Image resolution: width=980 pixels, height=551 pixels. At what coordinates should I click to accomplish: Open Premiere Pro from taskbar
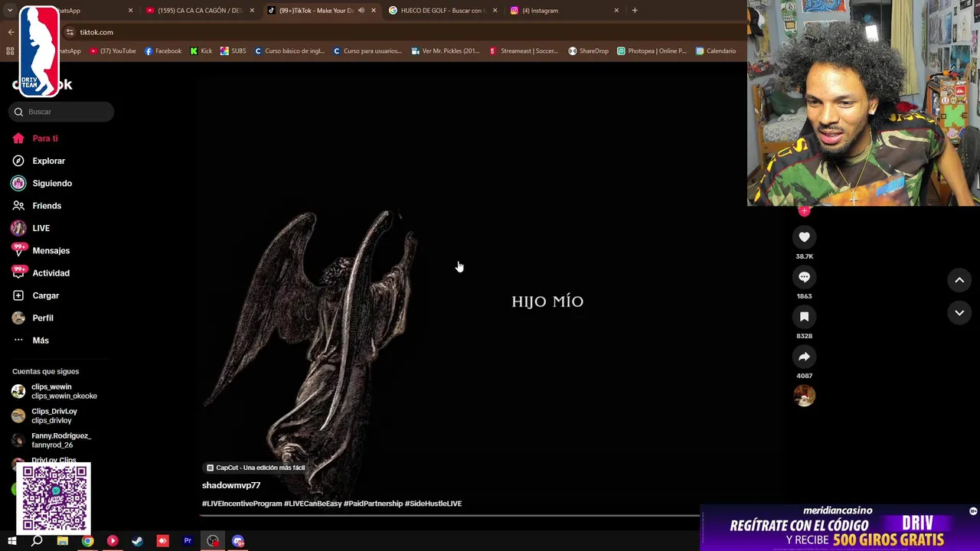[x=188, y=541]
